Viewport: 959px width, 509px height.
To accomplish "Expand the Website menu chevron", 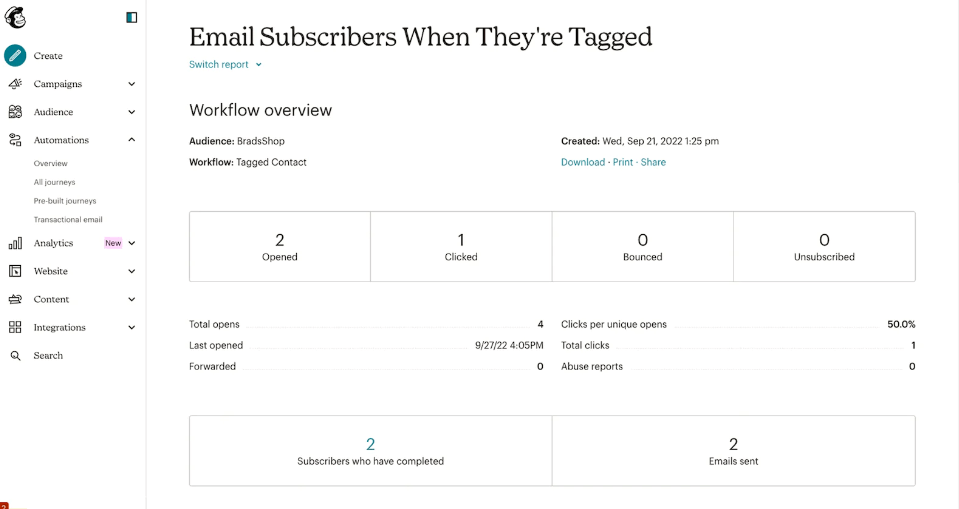I will (x=132, y=271).
